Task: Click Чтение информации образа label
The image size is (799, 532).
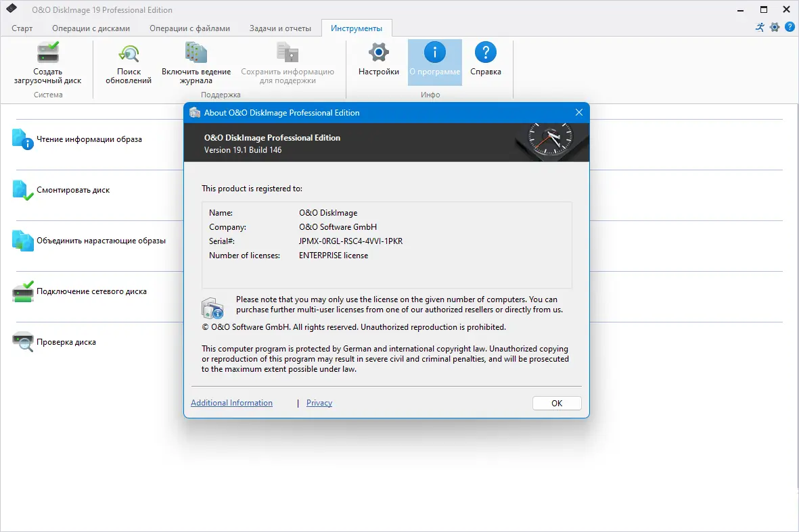Action: (89, 139)
